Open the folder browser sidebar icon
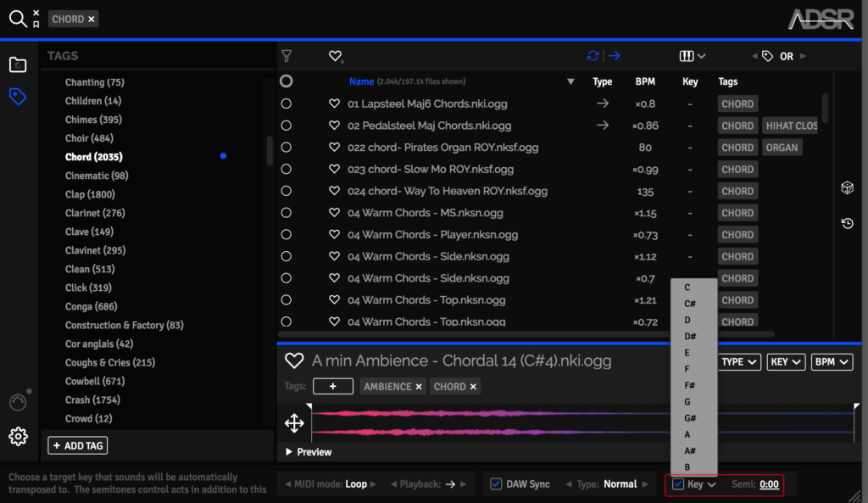 click(x=18, y=64)
